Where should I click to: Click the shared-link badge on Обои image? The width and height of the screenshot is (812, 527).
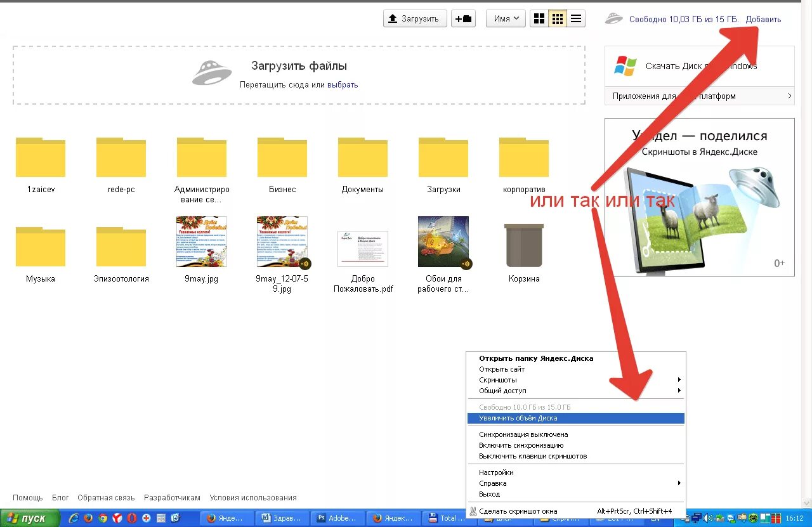pos(466,264)
